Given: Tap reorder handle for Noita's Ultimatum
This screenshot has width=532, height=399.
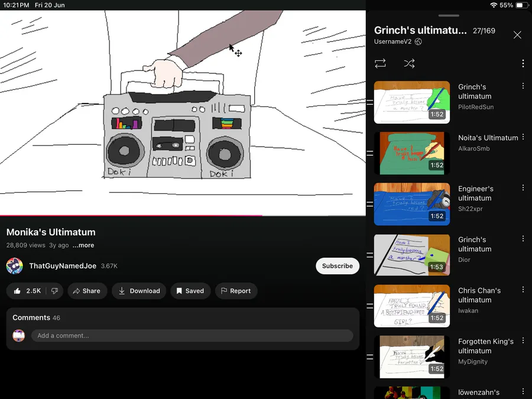Looking at the screenshot, I should [370, 153].
